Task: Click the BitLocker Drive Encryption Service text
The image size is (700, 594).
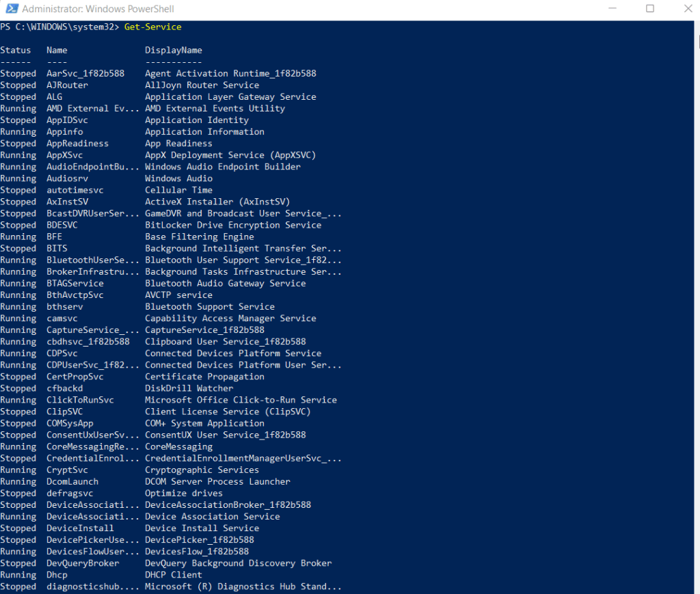Action: tap(233, 225)
